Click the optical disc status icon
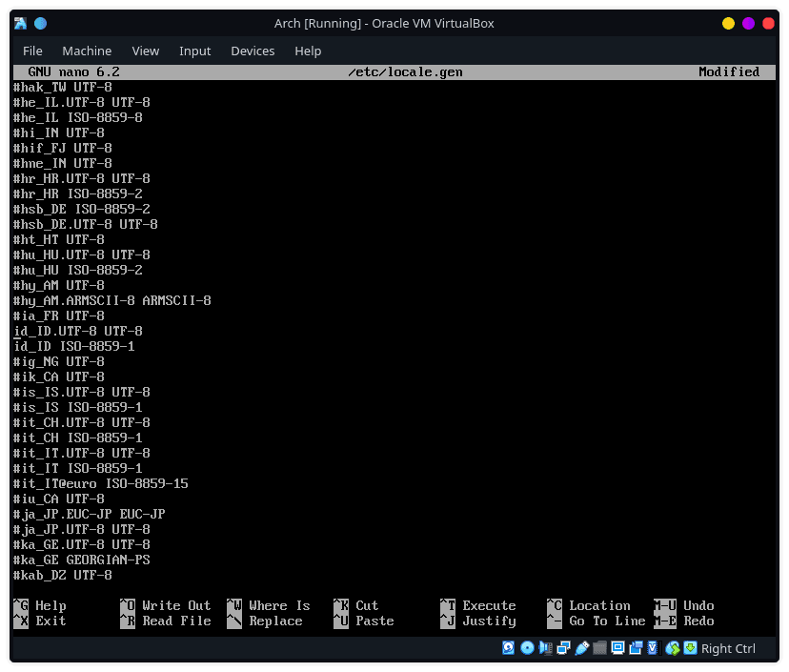The image size is (789, 672). click(x=527, y=648)
